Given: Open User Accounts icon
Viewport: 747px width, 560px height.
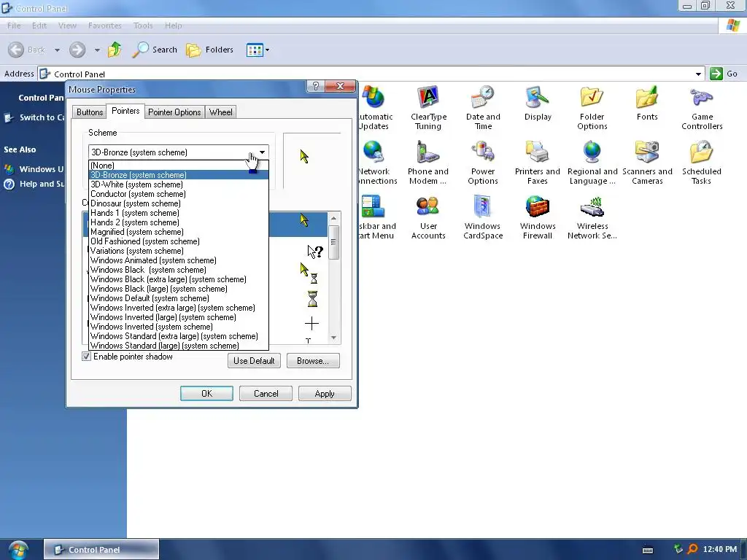Looking at the screenshot, I should coord(428,217).
